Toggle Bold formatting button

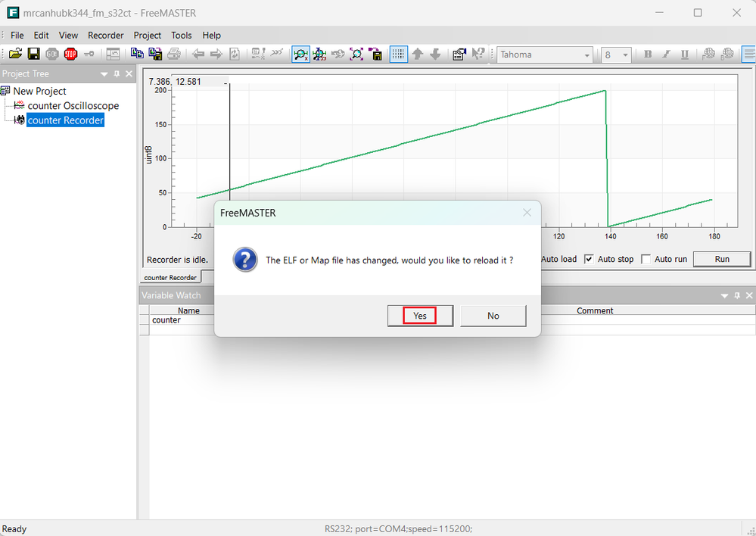[648, 55]
